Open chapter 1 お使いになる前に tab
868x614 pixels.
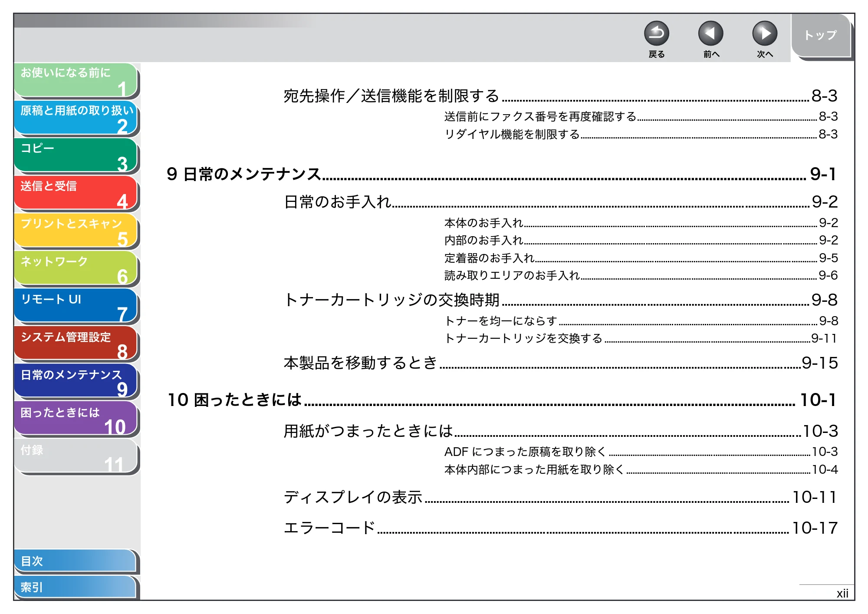[76, 80]
